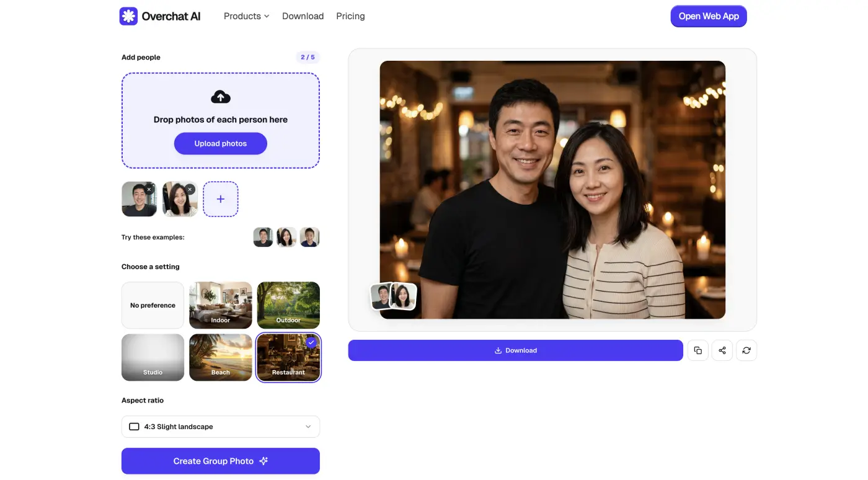Click the landscape rectangle icon in aspect ratio
Viewport: 868px width, 480px height.
coord(134,427)
